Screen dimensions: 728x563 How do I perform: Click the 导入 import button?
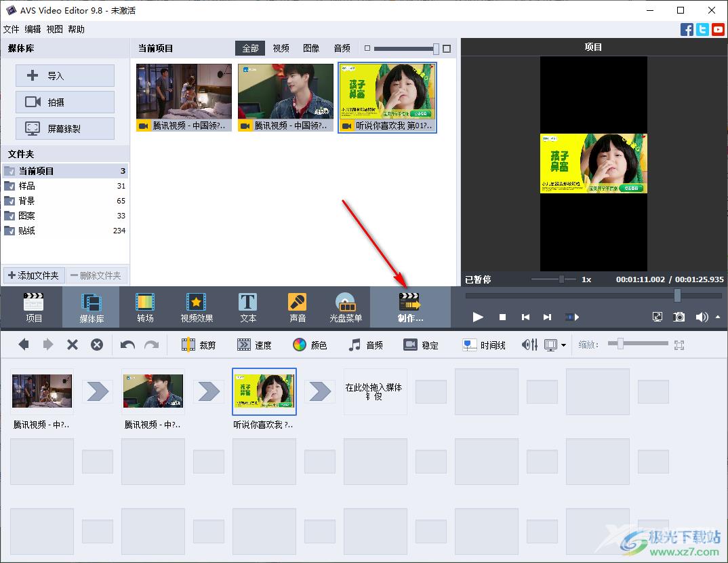[65, 76]
